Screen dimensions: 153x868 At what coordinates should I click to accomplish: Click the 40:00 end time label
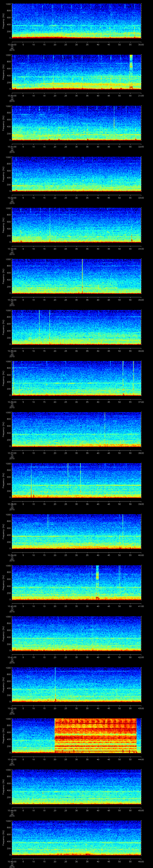[x=141, y=555]
